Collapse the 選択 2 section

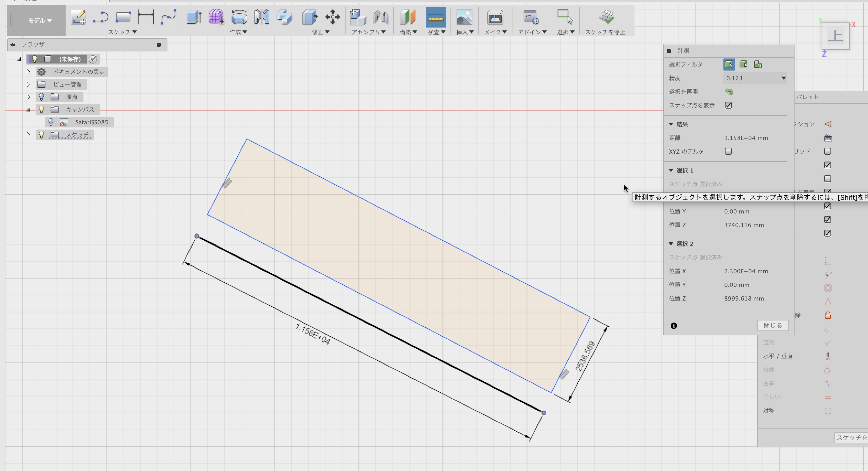pos(671,244)
